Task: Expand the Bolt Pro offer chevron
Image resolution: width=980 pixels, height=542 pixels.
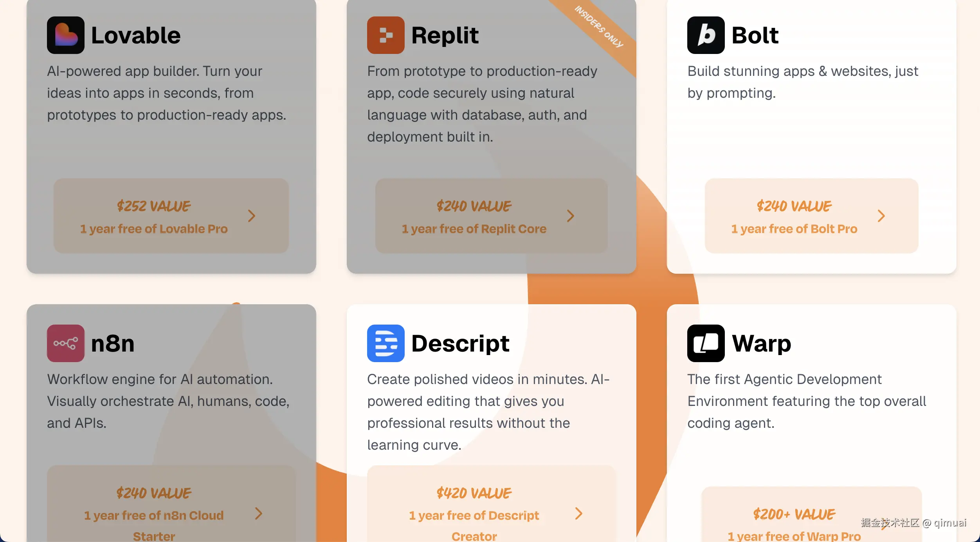Action: point(881,216)
